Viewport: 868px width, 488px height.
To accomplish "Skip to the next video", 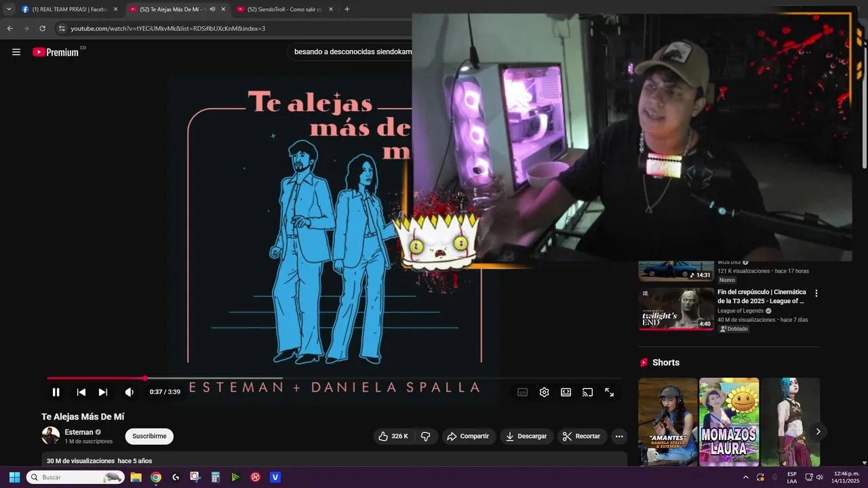I will (x=103, y=392).
